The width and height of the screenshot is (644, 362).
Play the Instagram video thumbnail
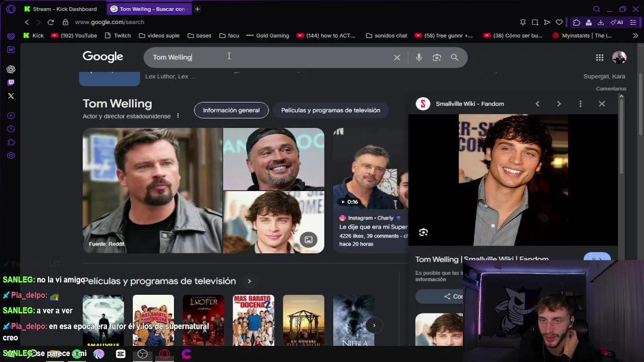[x=370, y=168]
